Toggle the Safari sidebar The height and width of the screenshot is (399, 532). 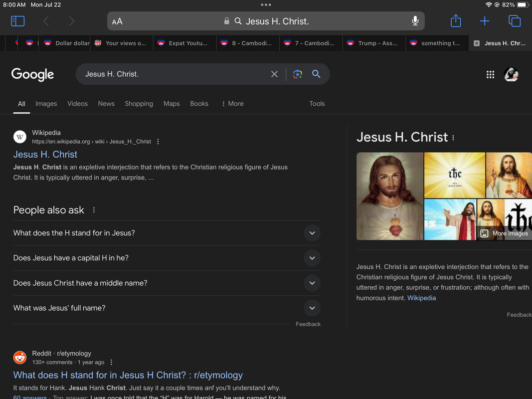point(17,21)
